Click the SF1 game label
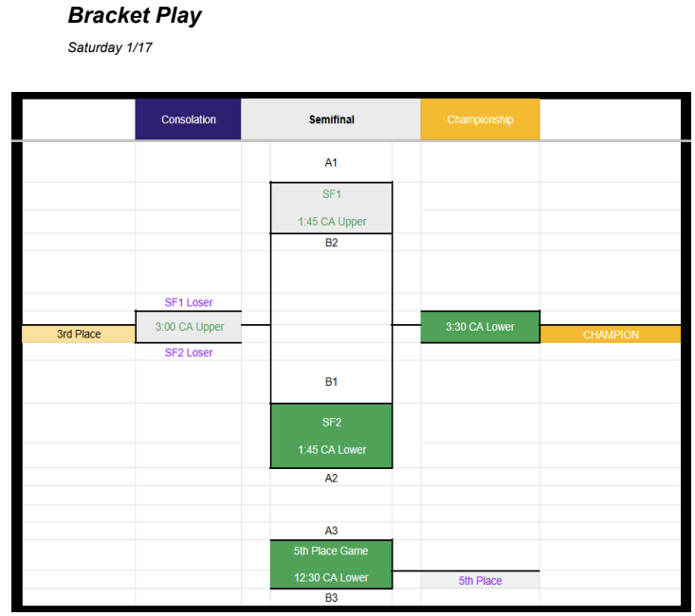The image size is (695, 616). pyautogui.click(x=331, y=194)
